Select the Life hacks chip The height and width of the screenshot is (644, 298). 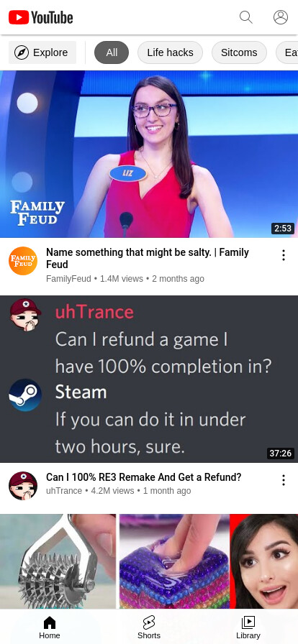tap(170, 52)
